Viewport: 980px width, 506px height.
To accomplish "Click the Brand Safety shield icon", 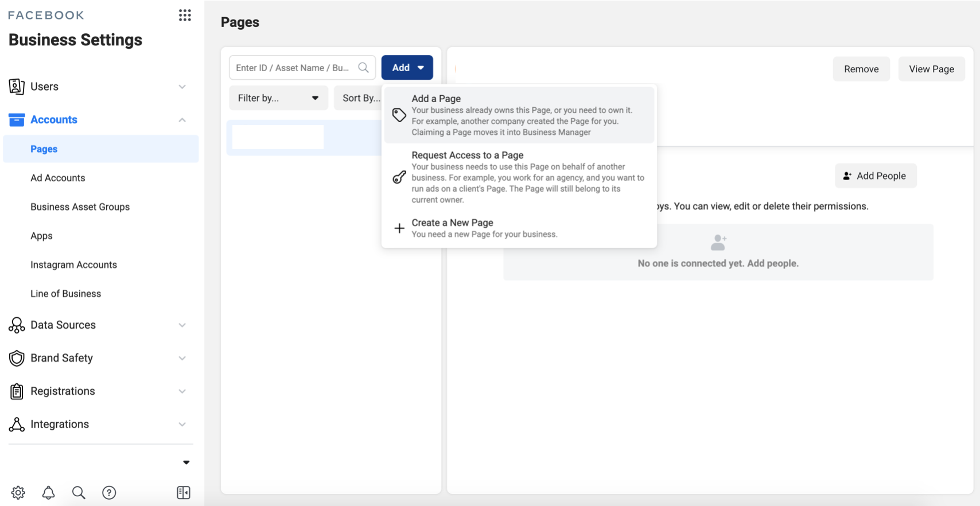I will pos(17,358).
